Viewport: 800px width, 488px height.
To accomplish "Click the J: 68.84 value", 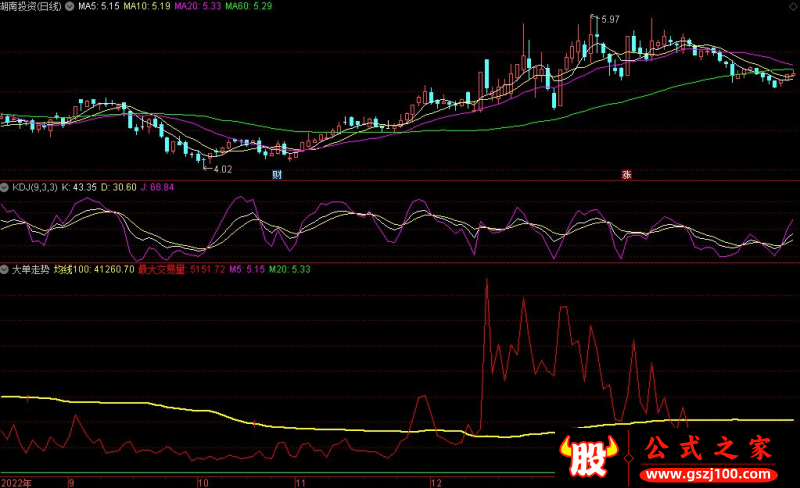I will point(157,187).
